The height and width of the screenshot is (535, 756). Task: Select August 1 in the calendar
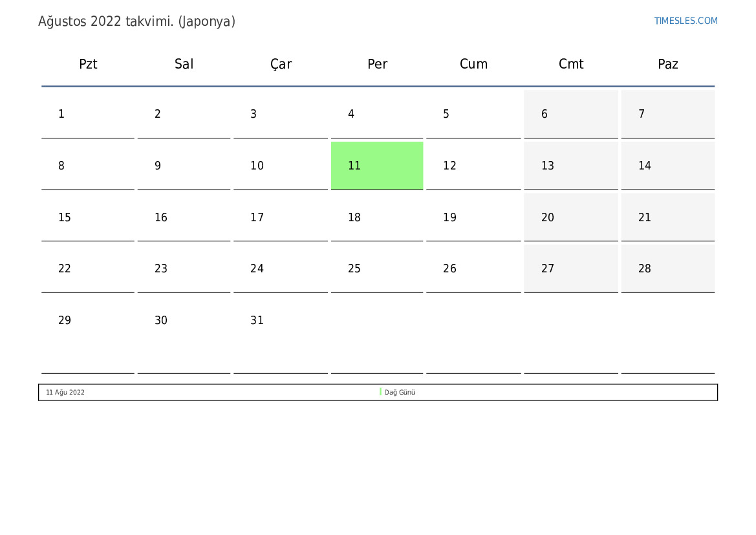88,114
